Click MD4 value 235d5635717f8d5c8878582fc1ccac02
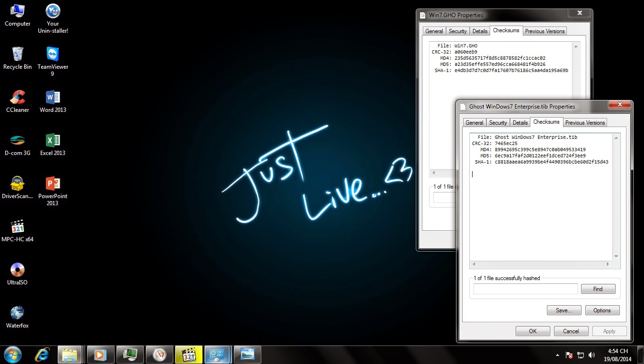 pyautogui.click(x=500, y=58)
